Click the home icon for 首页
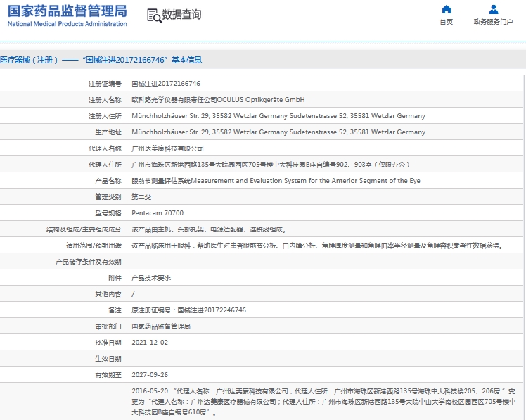Screen dimensions: 526x420 [x=446, y=9]
